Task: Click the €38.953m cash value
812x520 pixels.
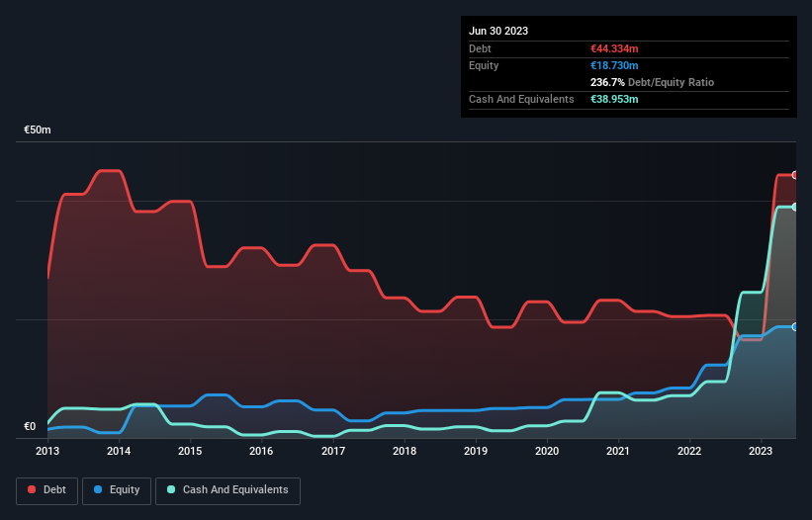Action: point(614,99)
